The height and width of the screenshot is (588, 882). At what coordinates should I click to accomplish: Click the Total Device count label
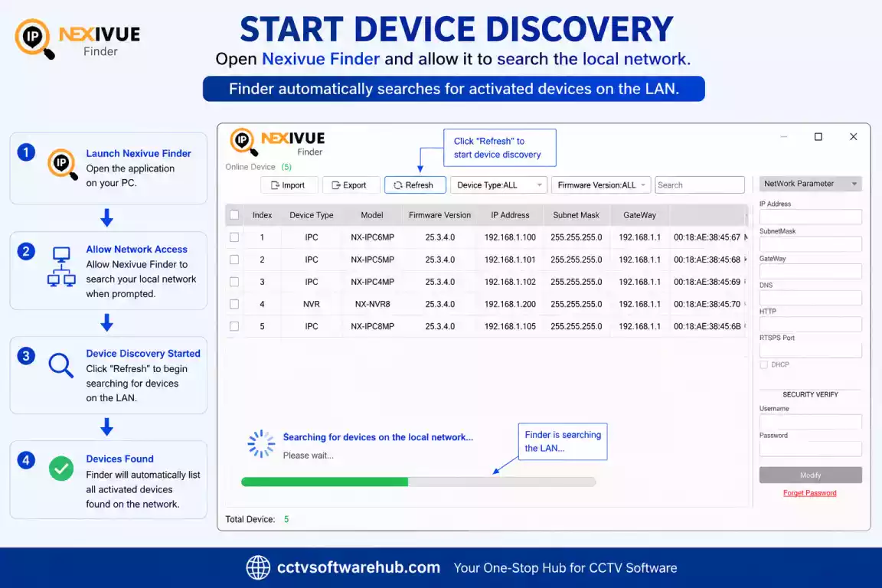(x=257, y=519)
